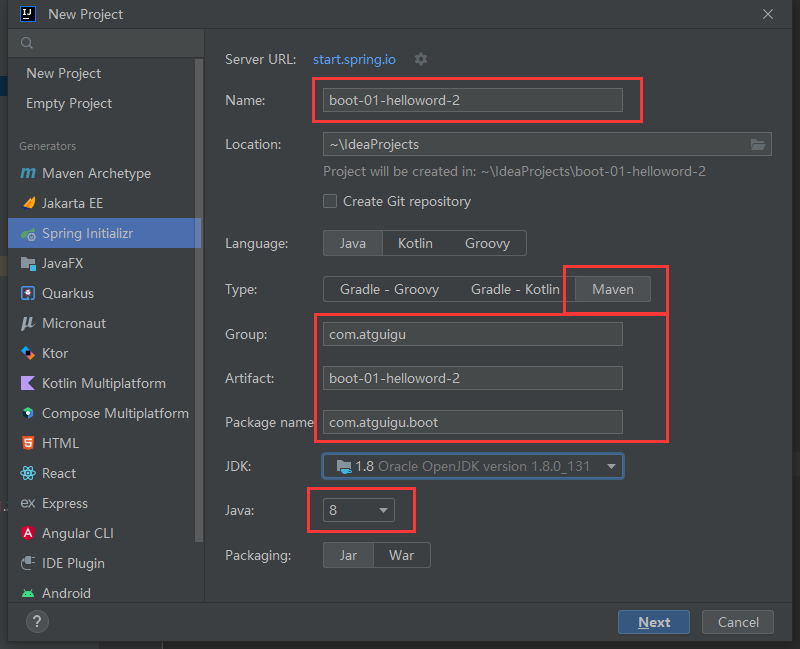
Task: Select New Project in sidebar
Action: click(63, 73)
